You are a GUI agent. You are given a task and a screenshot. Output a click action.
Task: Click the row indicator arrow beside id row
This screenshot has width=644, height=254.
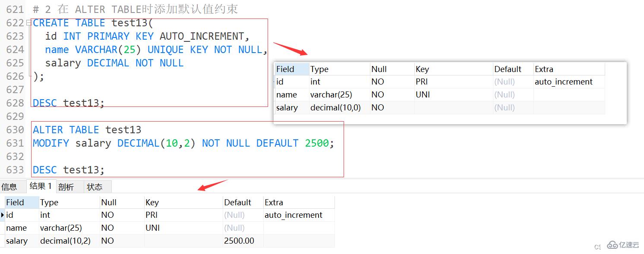[3, 215]
